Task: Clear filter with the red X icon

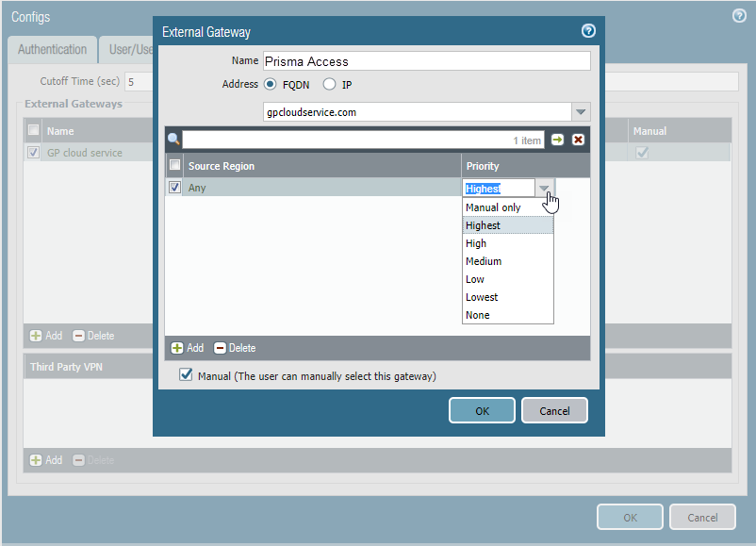Action: coord(578,140)
